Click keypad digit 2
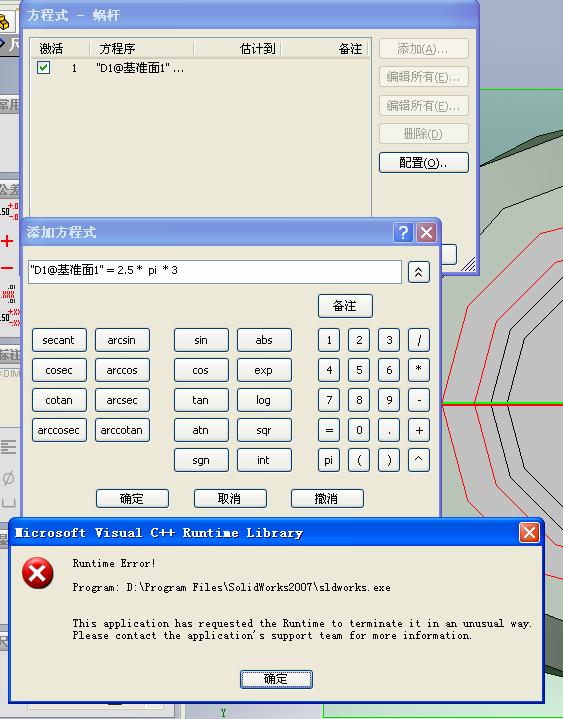Image resolution: width=563 pixels, height=719 pixels. click(359, 340)
